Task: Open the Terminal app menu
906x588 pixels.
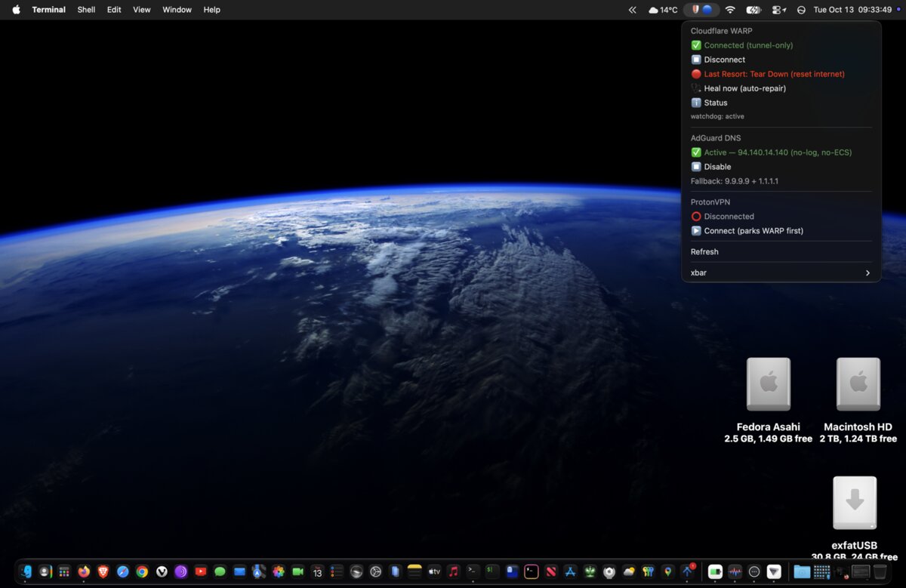Action: point(49,10)
